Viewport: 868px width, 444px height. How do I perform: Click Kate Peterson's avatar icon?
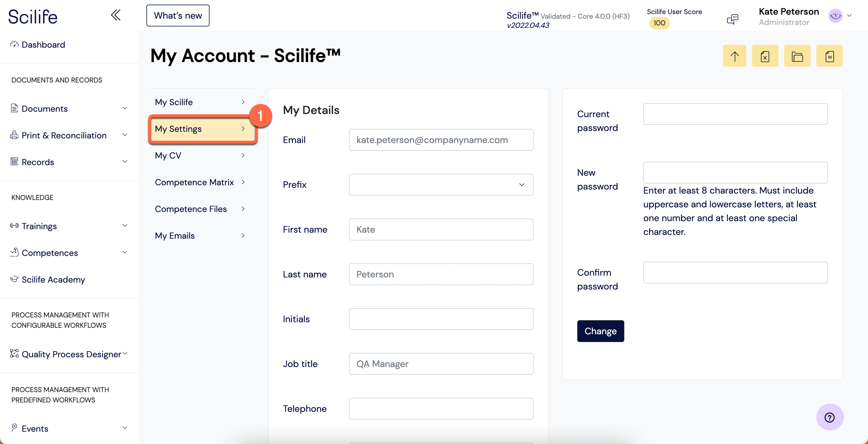point(835,16)
